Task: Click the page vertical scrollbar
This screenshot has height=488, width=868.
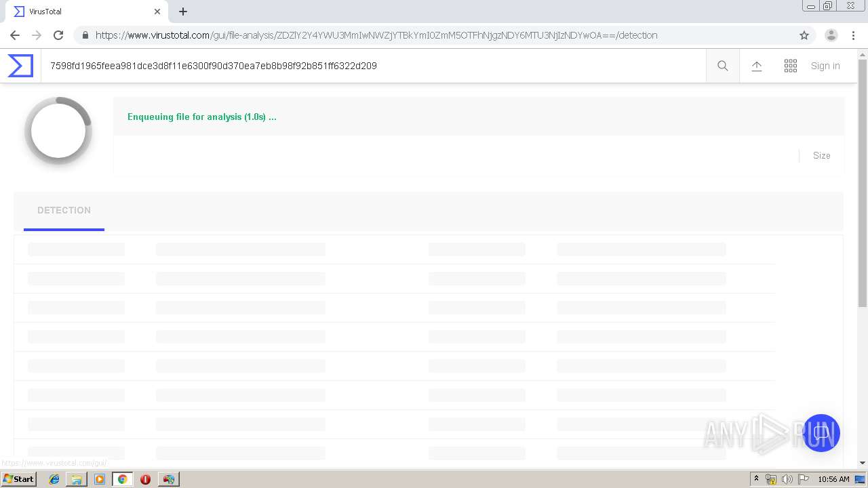Action: (x=863, y=183)
